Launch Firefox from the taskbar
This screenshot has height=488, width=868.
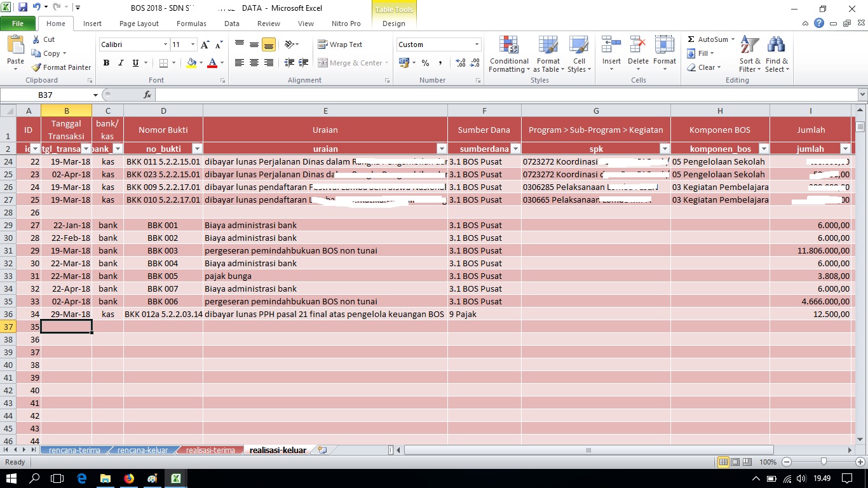click(129, 478)
